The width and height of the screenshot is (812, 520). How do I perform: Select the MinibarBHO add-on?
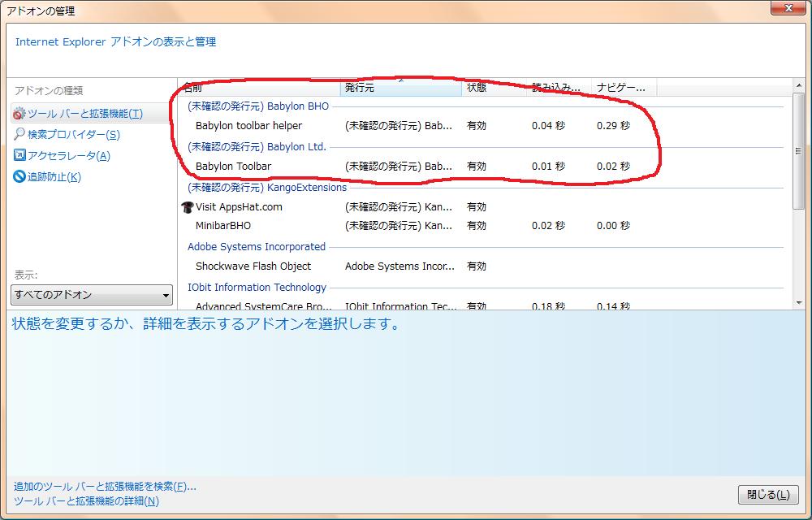click(484, 226)
